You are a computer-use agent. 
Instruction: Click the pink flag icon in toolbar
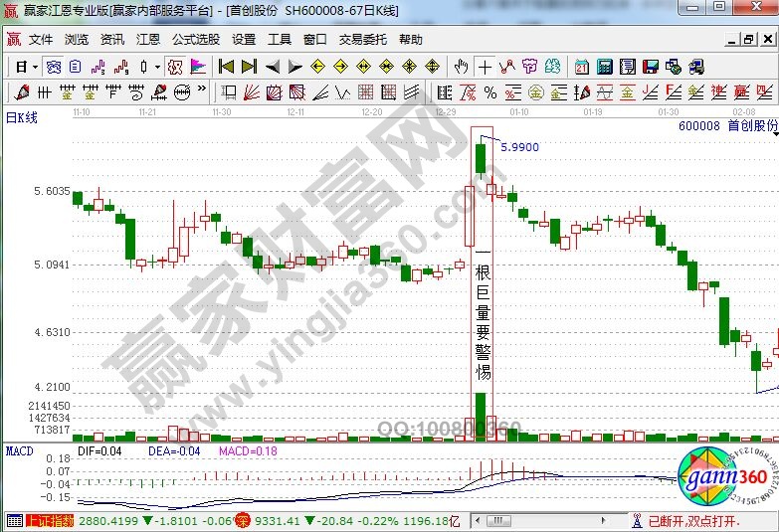198,67
